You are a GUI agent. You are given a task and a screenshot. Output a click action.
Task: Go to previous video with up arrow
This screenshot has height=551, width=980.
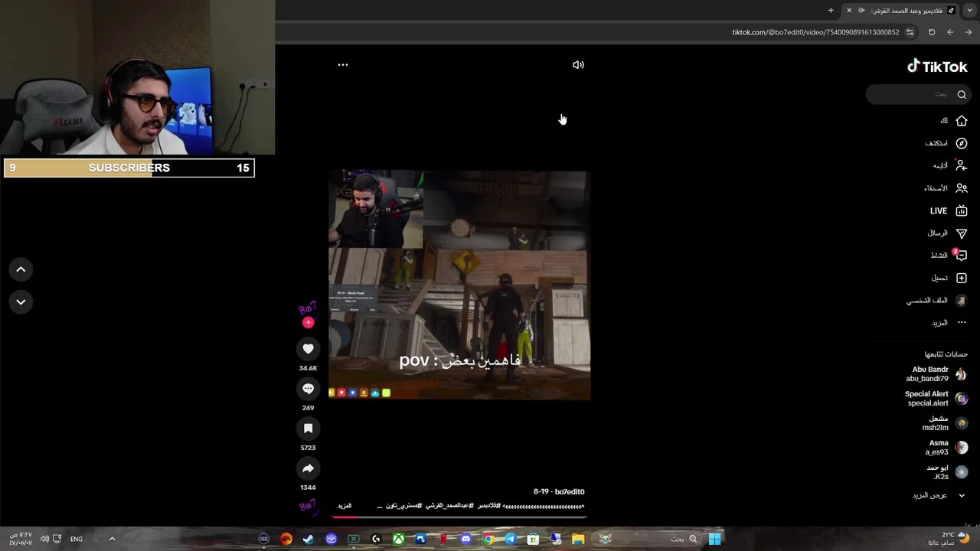(x=21, y=269)
